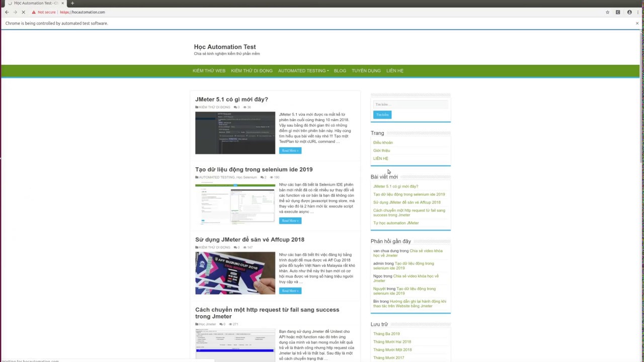Open the BLOG menu item
The image size is (644, 362).
click(x=340, y=71)
